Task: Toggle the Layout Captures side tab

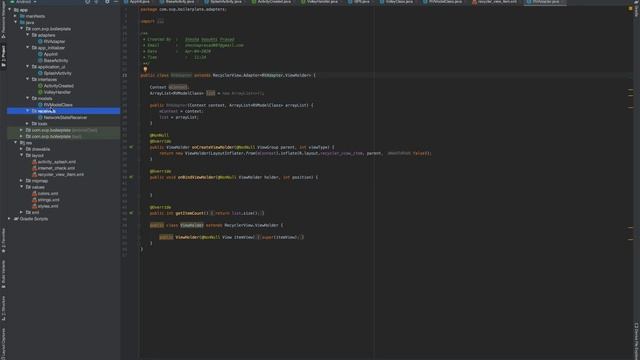Action: click(3, 344)
